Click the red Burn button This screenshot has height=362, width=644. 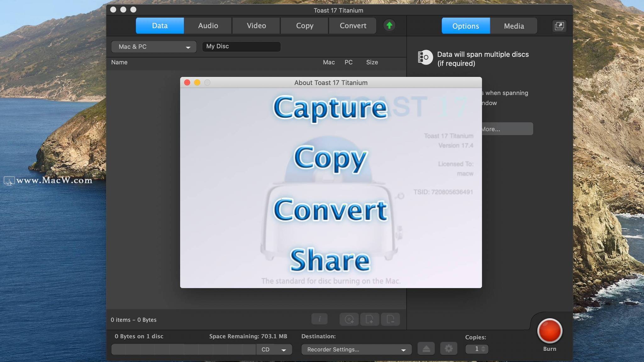[x=550, y=331]
